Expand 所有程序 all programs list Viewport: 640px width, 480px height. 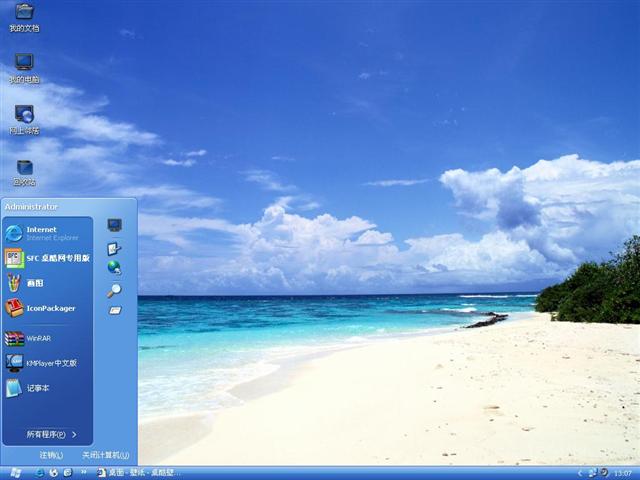pos(51,435)
